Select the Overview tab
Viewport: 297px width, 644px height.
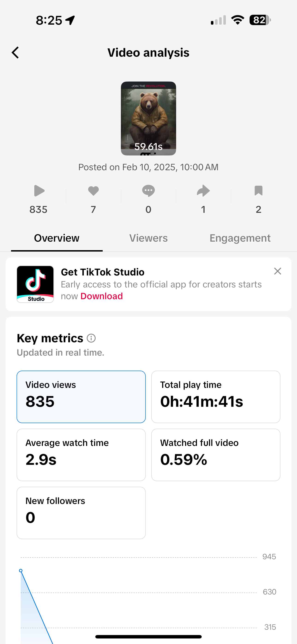[x=57, y=238]
